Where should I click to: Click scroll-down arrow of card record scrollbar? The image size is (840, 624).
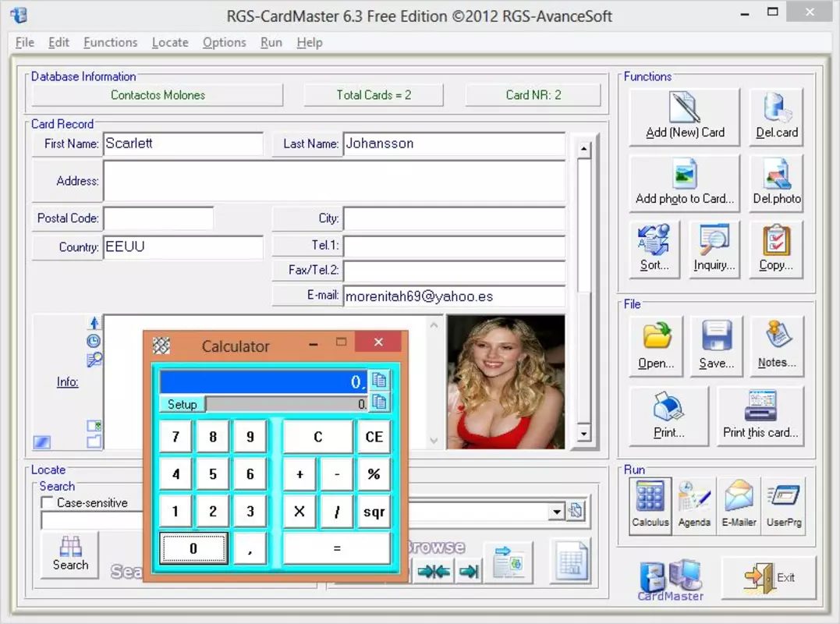click(584, 433)
